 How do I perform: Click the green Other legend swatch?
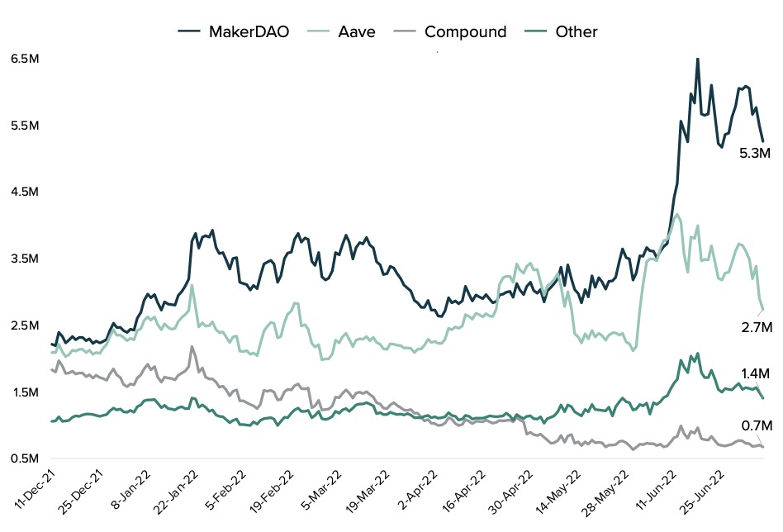pos(536,32)
